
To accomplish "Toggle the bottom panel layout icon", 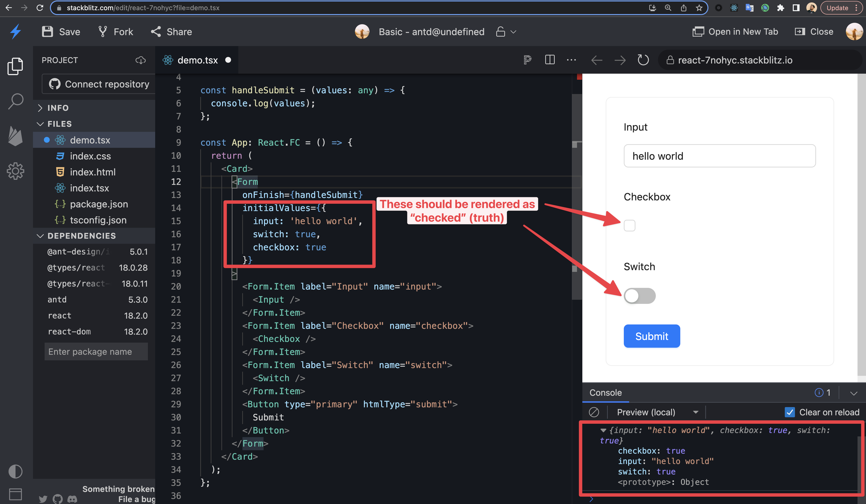I will click(x=16, y=494).
